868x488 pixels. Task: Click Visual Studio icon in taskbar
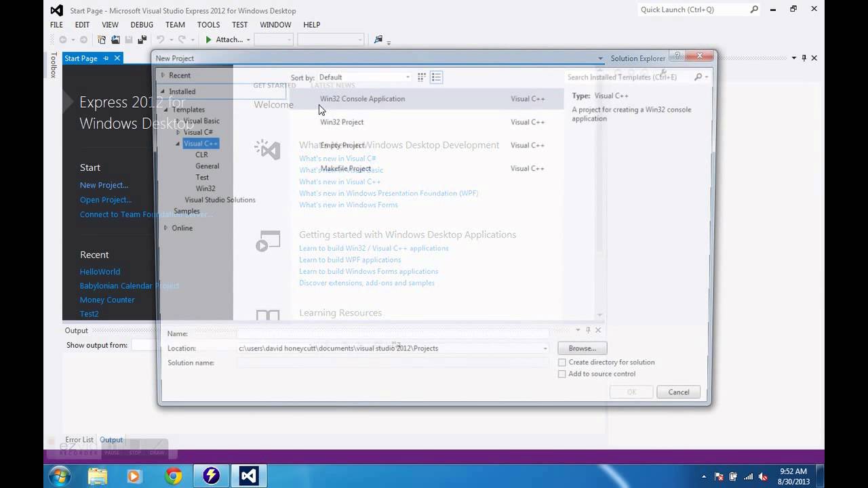pos(249,476)
